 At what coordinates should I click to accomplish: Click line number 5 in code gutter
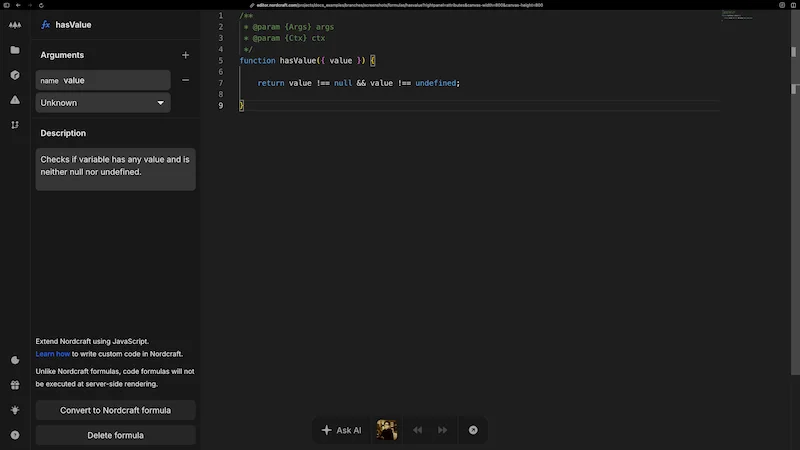[221, 61]
